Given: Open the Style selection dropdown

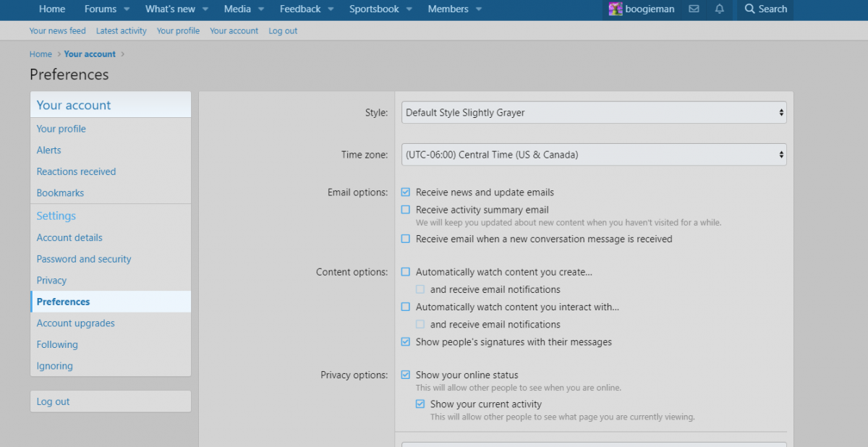Looking at the screenshot, I should pos(594,113).
